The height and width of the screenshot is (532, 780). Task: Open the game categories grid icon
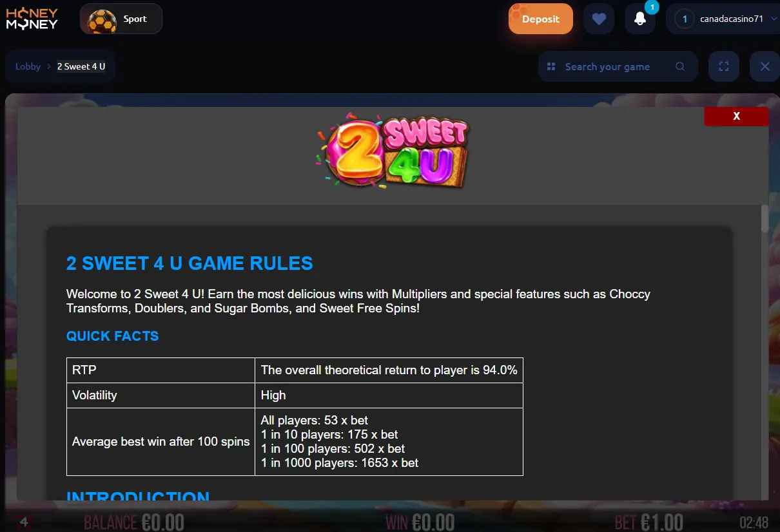551,67
